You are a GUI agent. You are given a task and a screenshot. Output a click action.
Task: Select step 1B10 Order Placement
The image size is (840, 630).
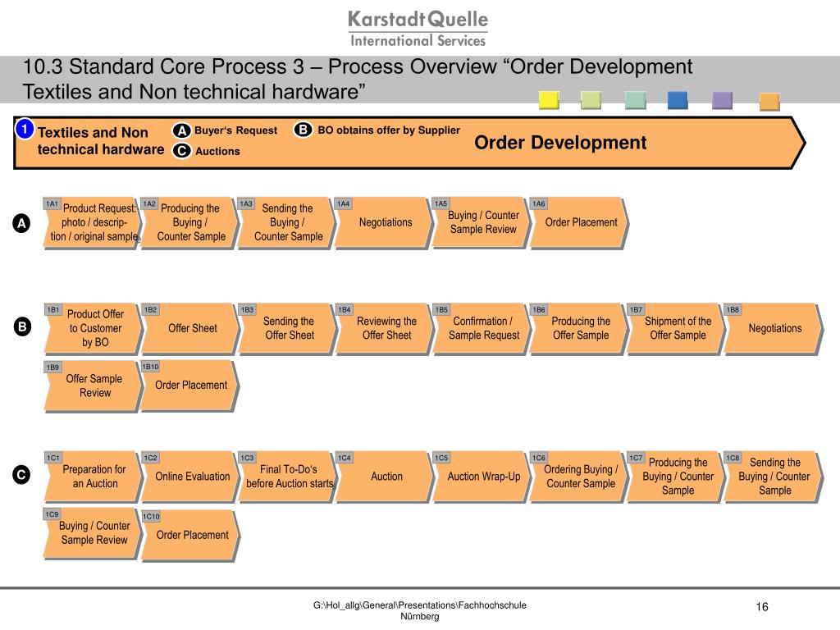(x=189, y=386)
